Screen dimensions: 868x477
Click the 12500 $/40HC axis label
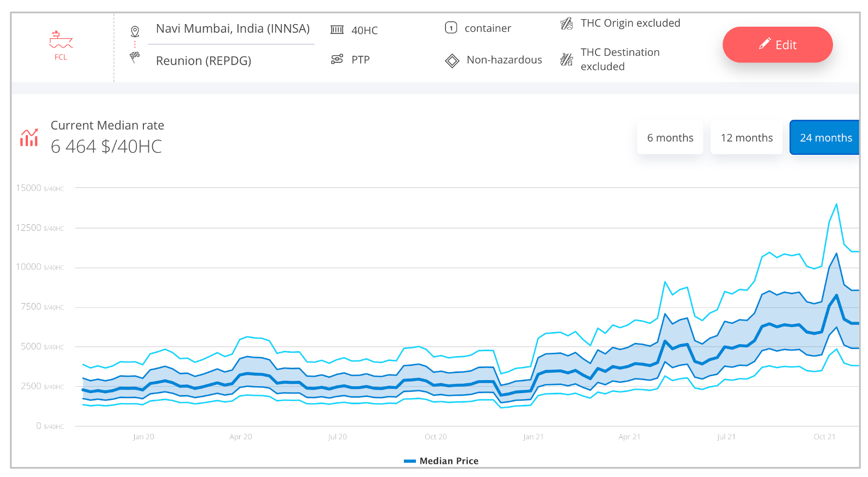pyautogui.click(x=39, y=228)
